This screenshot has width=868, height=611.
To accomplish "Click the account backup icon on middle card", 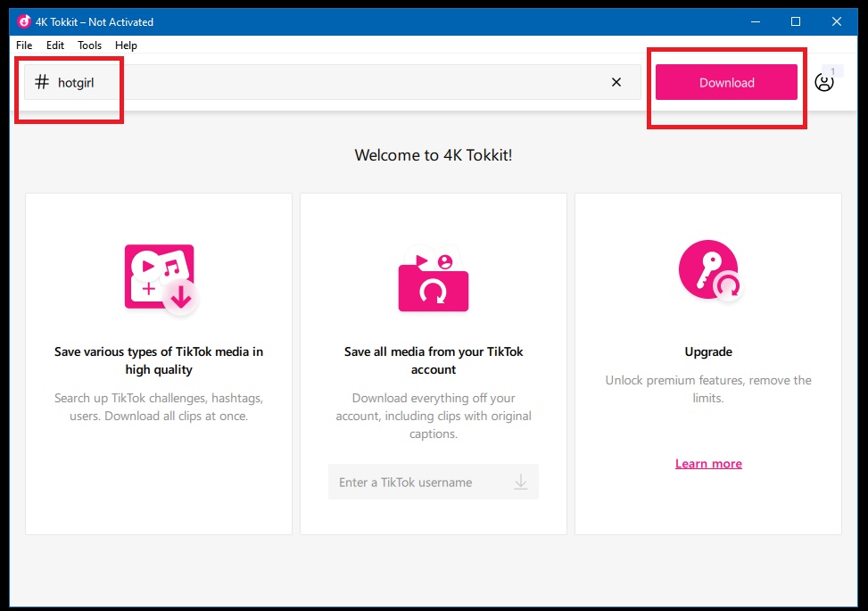I will [x=433, y=279].
